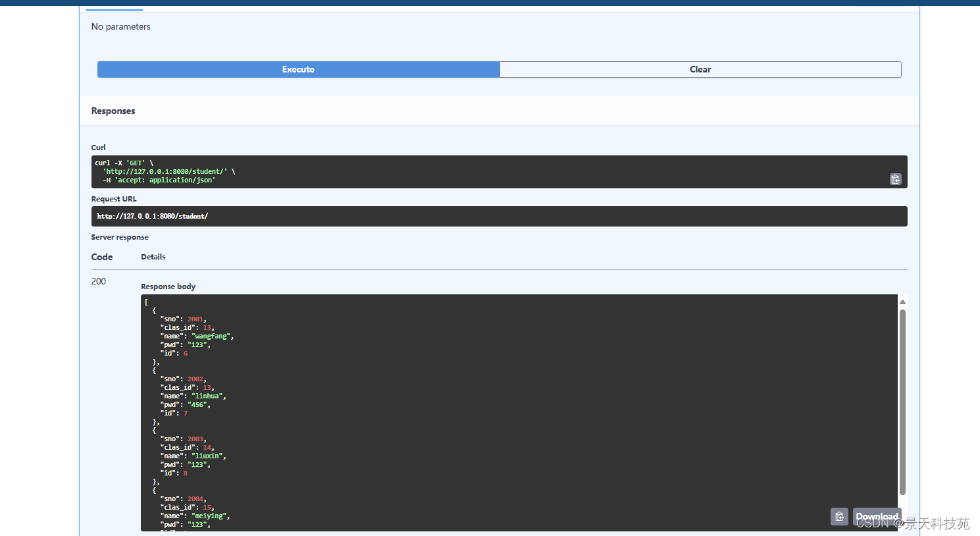
Task: Click the clas_id value 14
Action: [x=207, y=447]
